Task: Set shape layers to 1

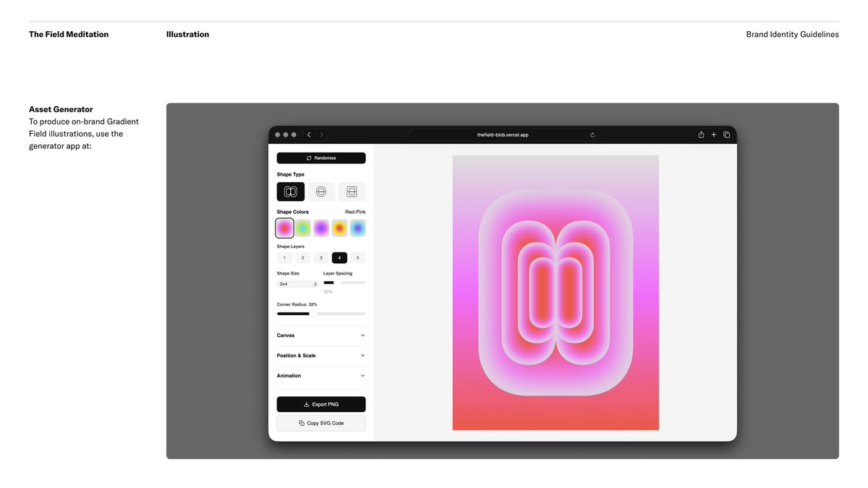Action: pyautogui.click(x=284, y=258)
